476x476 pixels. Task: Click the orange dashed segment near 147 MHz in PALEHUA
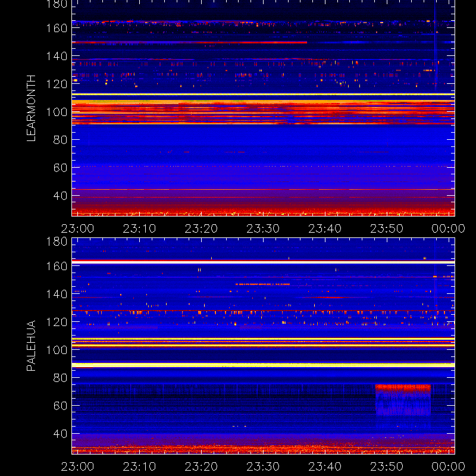[262, 284]
